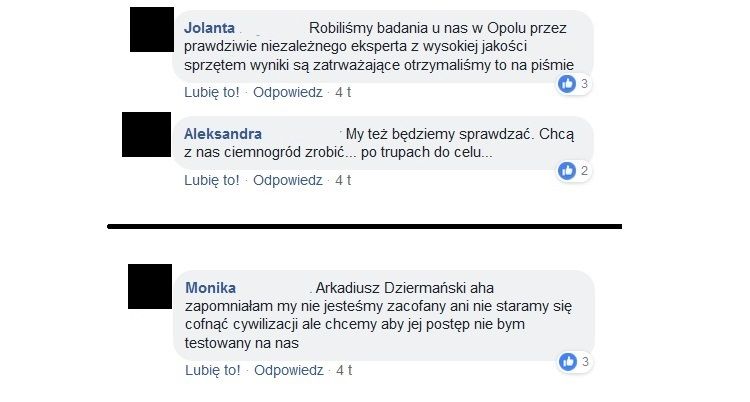Visit Aleksandra's profile from her name

pyautogui.click(x=223, y=134)
